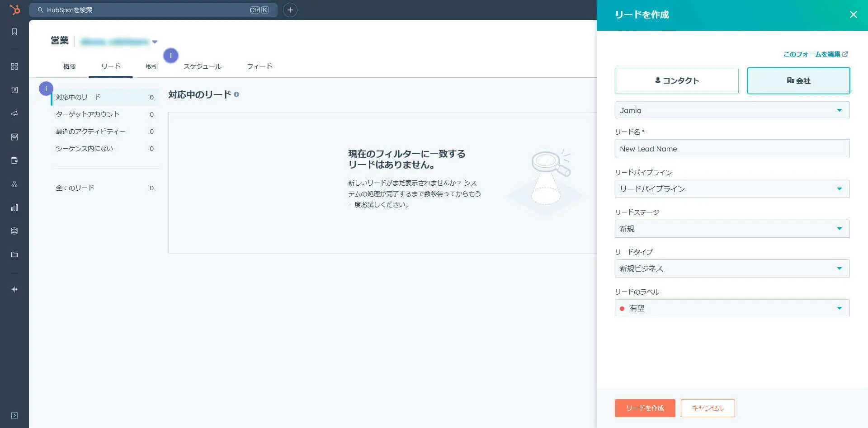This screenshot has height=428, width=868.
Task: Click the HubSpot sprocket logo
Action: click(x=14, y=9)
